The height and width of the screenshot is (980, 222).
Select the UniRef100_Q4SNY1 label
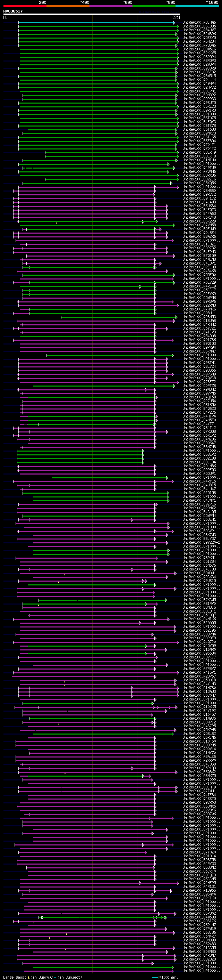coord(199,500)
